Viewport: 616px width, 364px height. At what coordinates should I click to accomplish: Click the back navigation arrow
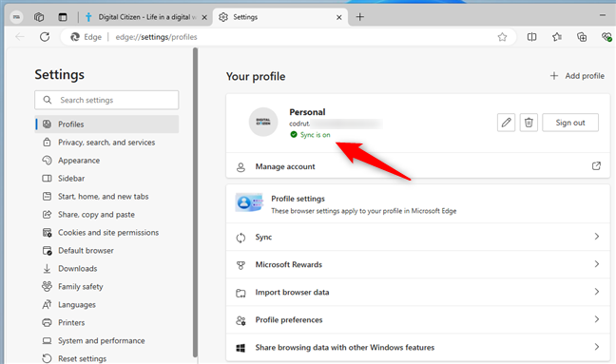point(20,37)
